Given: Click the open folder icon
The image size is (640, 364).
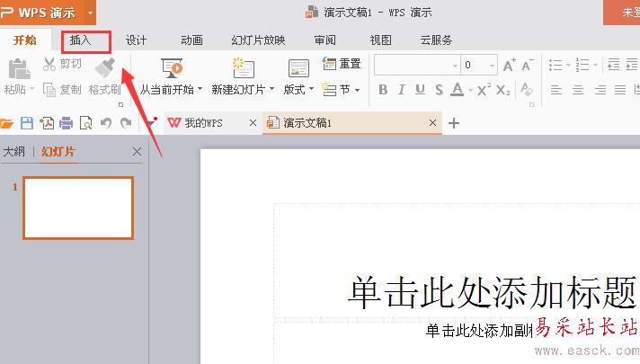Looking at the screenshot, I should pyautogui.click(x=6, y=123).
